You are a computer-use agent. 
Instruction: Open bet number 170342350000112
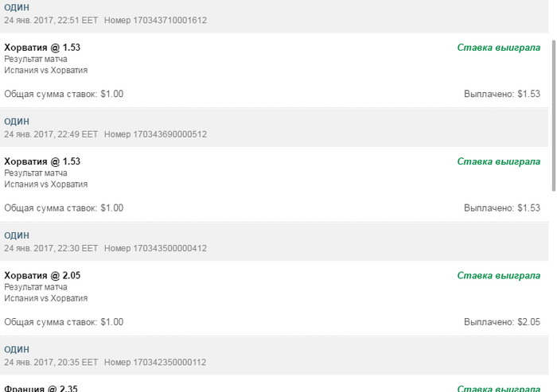pos(155,362)
